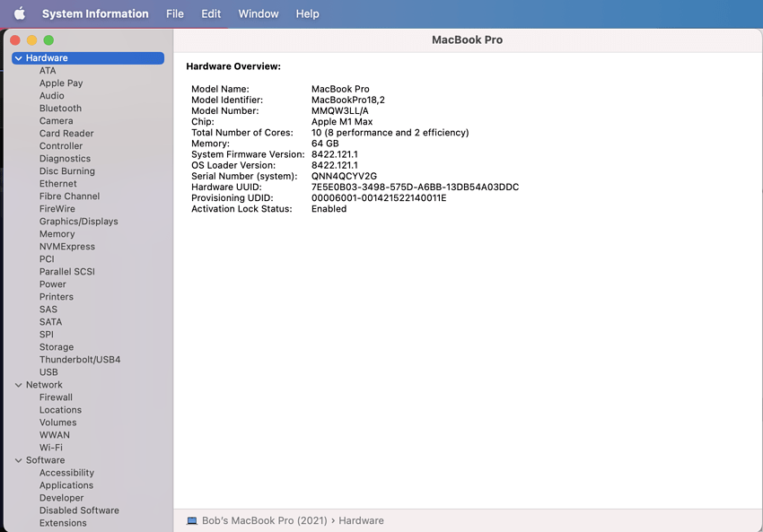Screen dimensions: 763x532
Task: Select Storage in the sidebar
Action: [x=56, y=346]
